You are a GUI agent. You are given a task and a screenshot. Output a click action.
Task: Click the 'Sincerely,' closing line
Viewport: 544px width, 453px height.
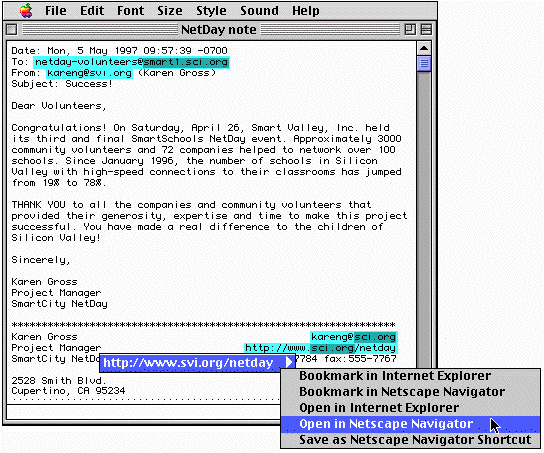click(41, 260)
